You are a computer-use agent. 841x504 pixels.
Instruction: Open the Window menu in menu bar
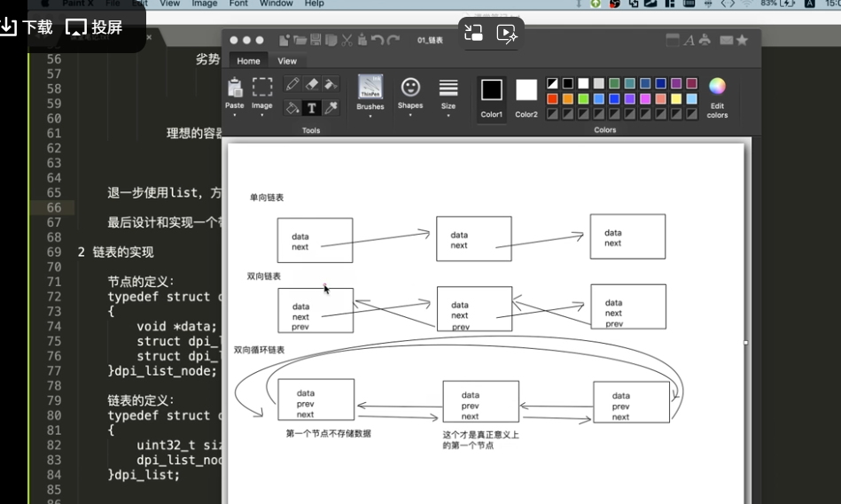pos(276,4)
